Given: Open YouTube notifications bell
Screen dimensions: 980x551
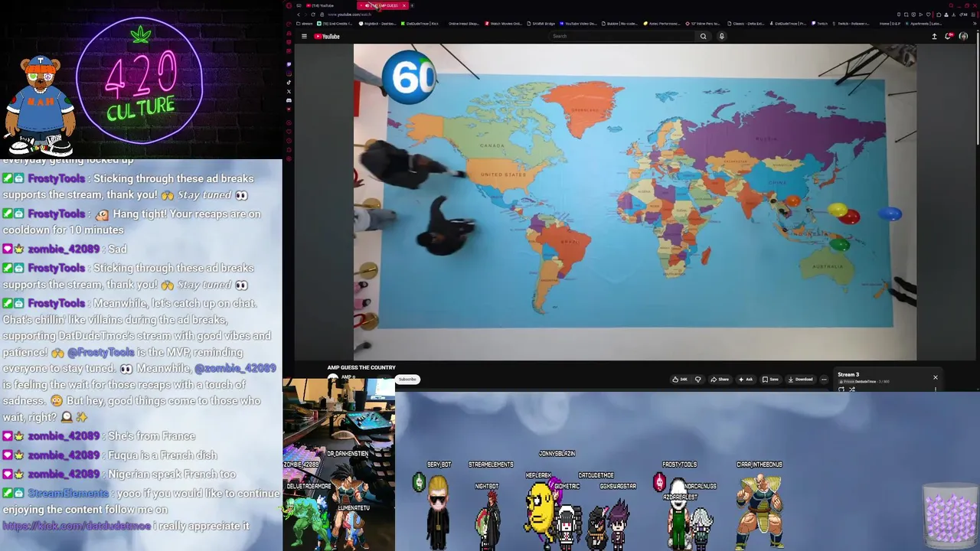Looking at the screenshot, I should 949,36.
